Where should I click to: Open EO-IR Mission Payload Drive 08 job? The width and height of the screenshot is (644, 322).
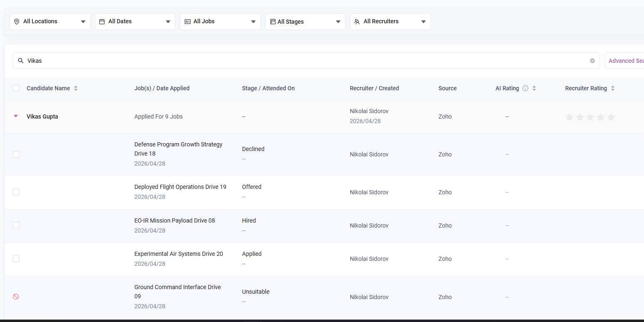pos(175,220)
